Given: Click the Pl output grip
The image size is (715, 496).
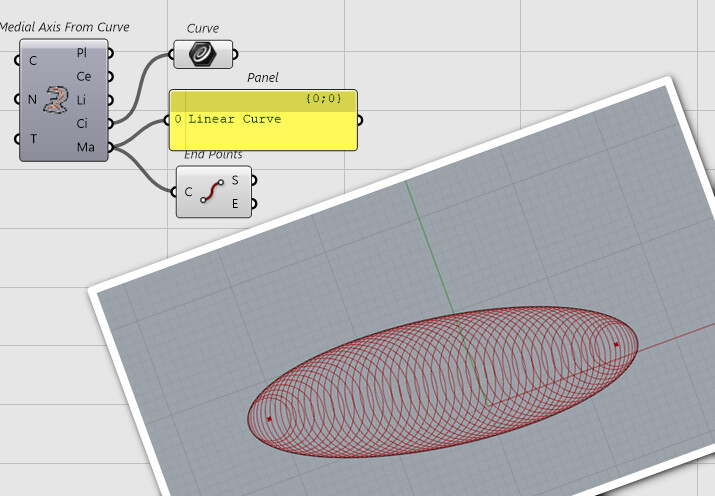Looking at the screenshot, I should [x=110, y=53].
